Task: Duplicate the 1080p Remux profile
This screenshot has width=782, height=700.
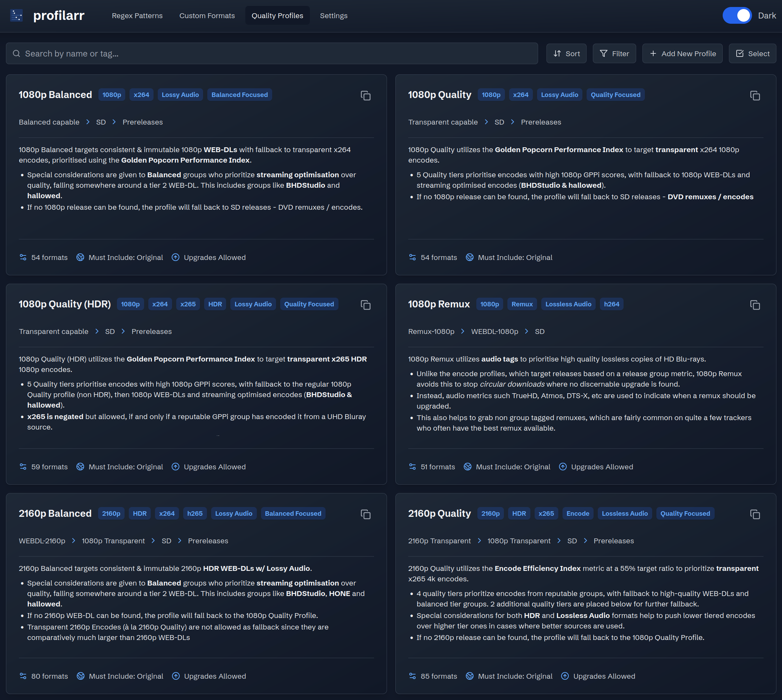Action: click(755, 305)
